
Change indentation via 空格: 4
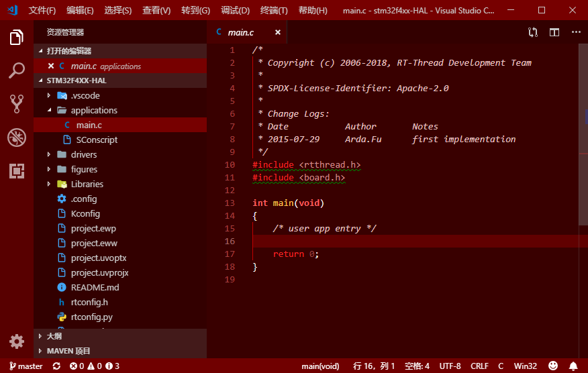pos(417,366)
